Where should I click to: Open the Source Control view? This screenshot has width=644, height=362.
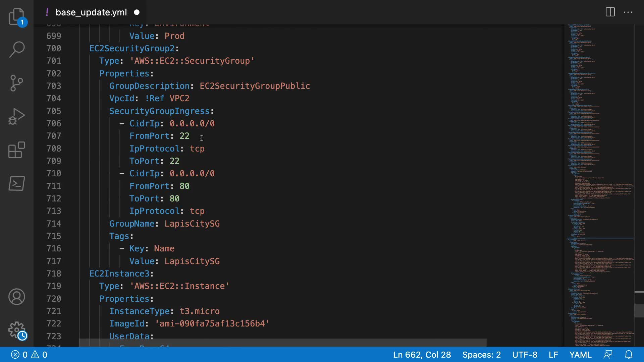click(x=16, y=83)
